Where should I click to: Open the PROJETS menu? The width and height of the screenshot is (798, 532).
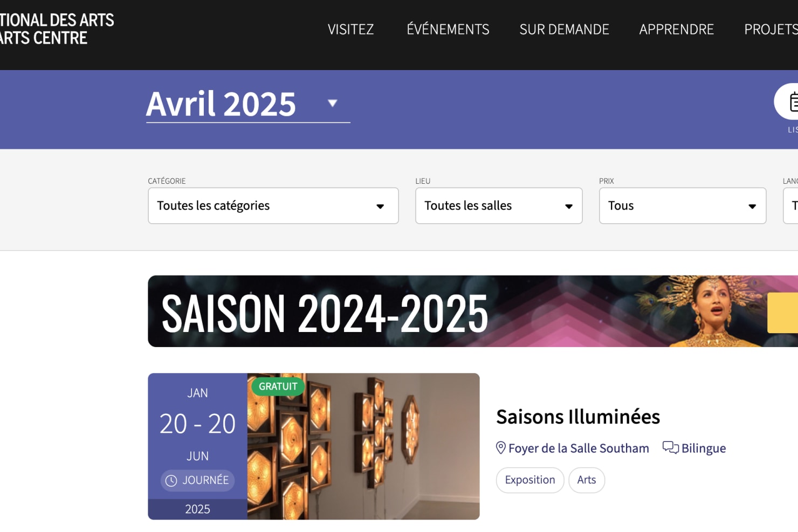click(771, 29)
